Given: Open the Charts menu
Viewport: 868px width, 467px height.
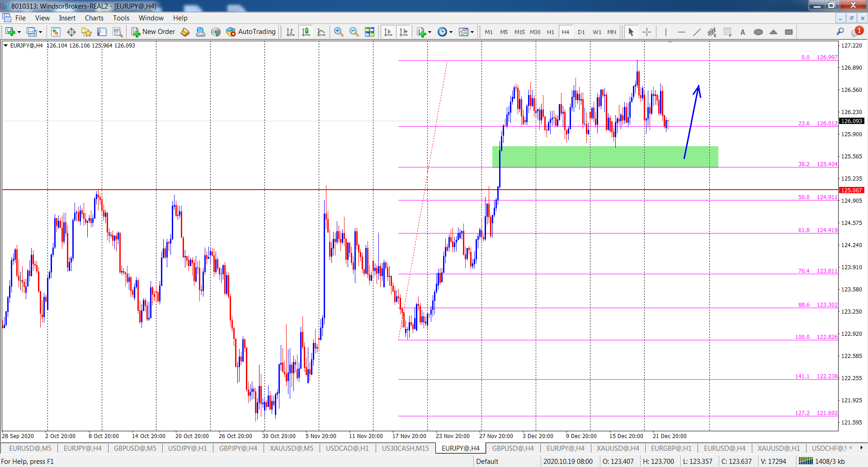Looking at the screenshot, I should pyautogui.click(x=94, y=18).
